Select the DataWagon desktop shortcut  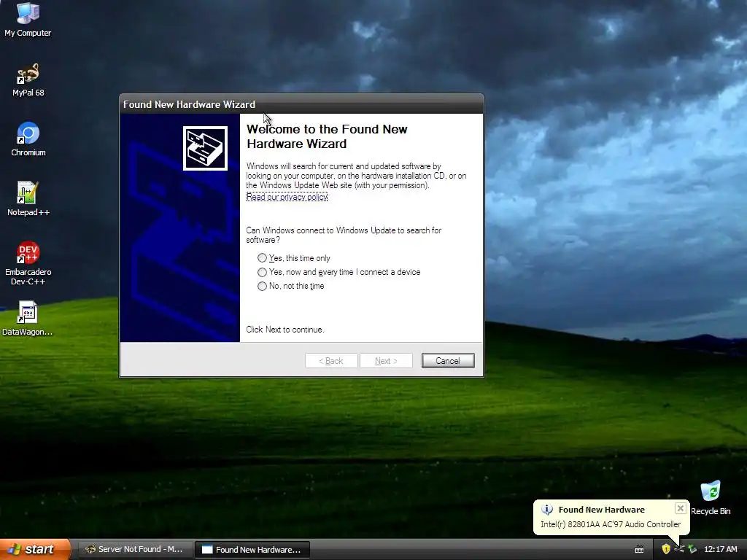(x=27, y=319)
